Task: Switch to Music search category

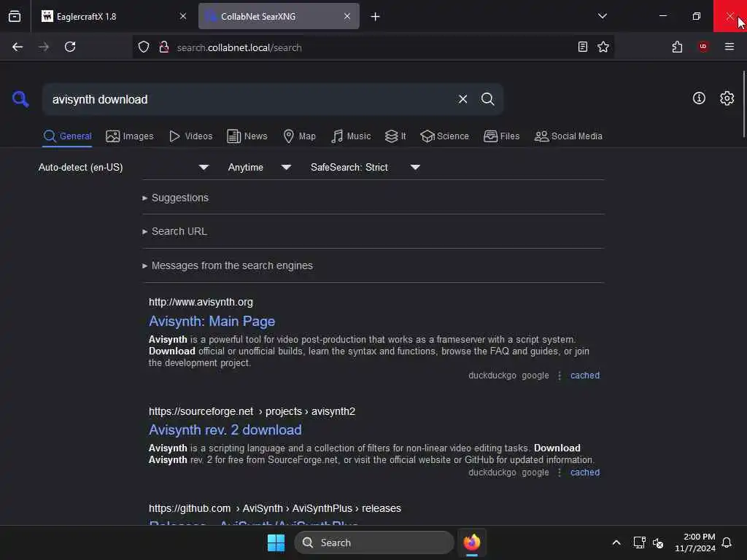Action: tap(351, 136)
